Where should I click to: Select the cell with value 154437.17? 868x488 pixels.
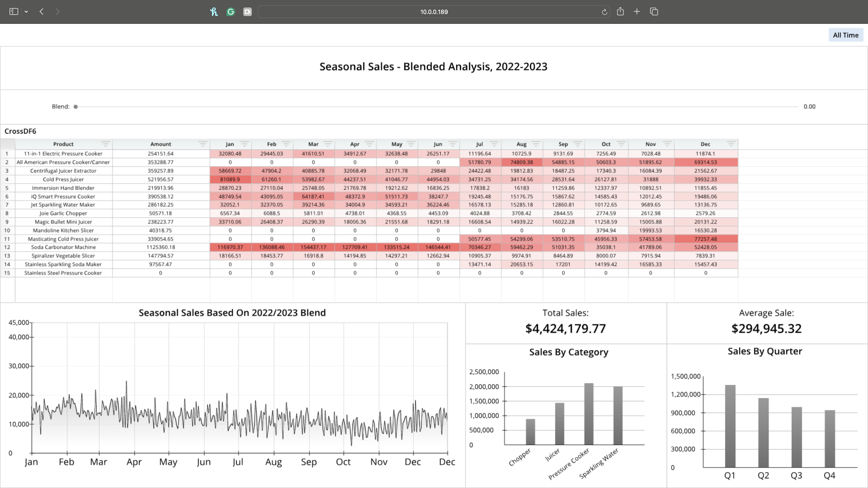[314, 247]
